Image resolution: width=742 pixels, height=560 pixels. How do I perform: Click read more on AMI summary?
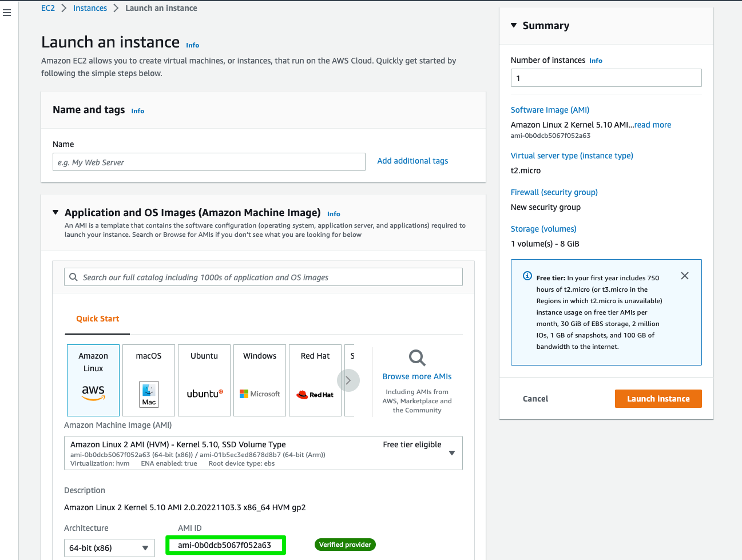[x=653, y=125]
